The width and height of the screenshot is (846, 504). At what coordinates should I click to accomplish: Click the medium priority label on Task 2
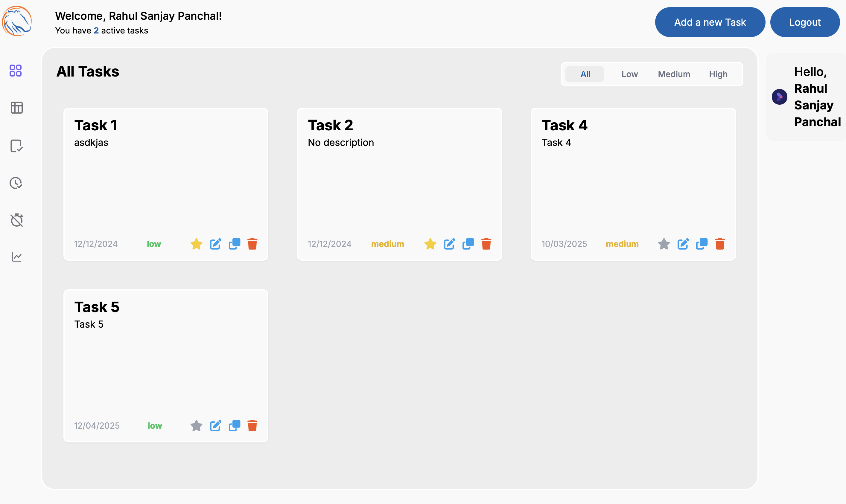387,244
